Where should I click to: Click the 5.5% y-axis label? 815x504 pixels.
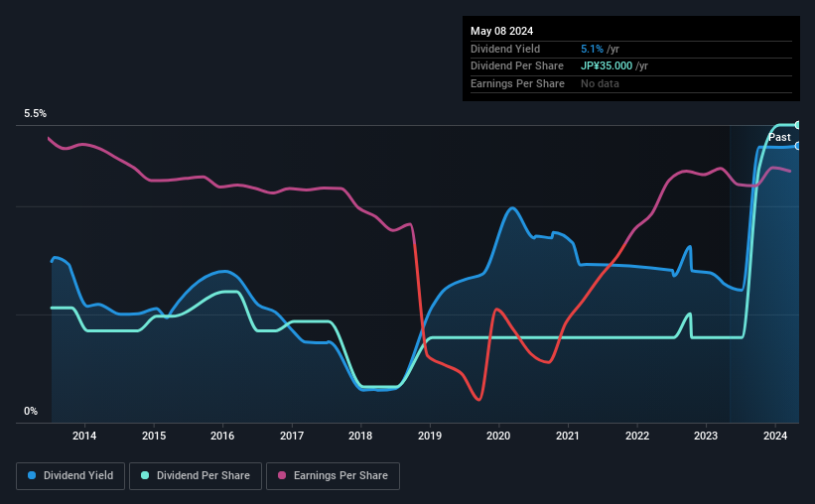click(36, 114)
